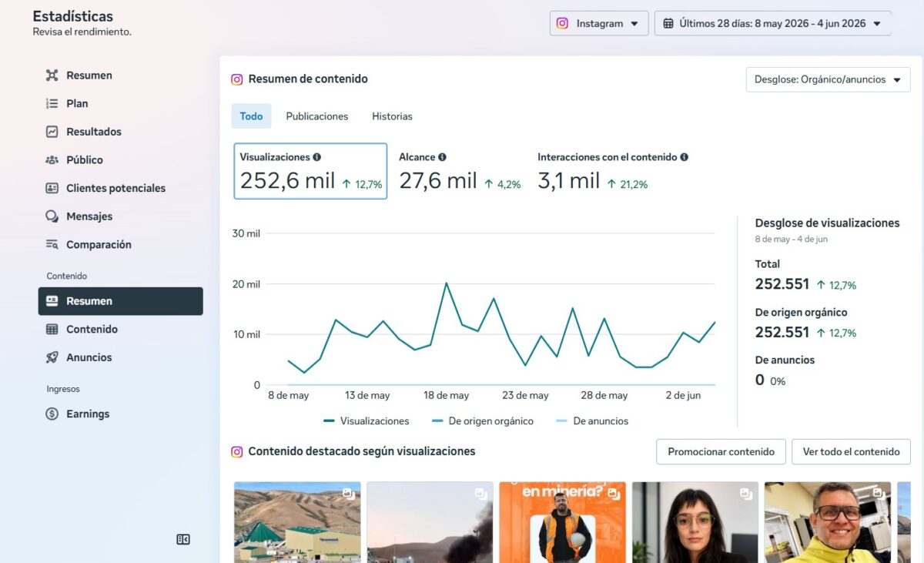Viewport: 924px width, 563px height.
Task: Open the Resumen overview icon in sidebar
Action: click(x=52, y=75)
